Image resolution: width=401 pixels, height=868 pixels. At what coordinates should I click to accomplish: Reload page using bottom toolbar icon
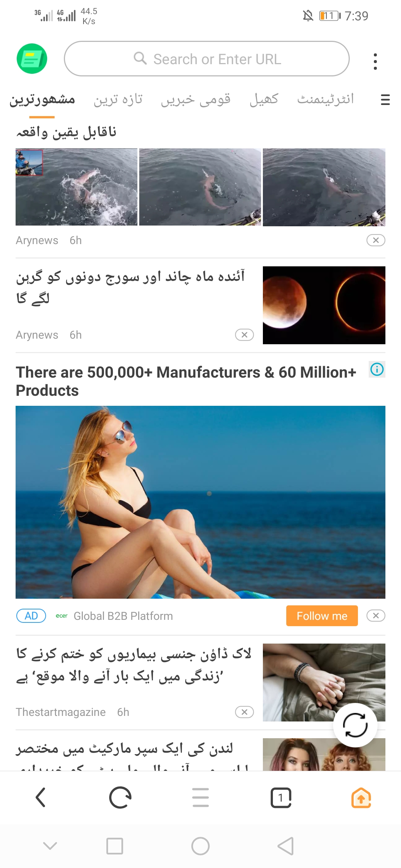pyautogui.click(x=120, y=797)
